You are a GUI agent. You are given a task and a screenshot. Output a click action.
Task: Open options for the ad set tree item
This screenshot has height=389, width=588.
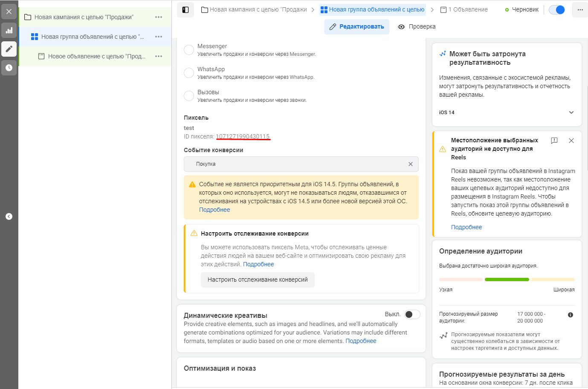pos(159,37)
